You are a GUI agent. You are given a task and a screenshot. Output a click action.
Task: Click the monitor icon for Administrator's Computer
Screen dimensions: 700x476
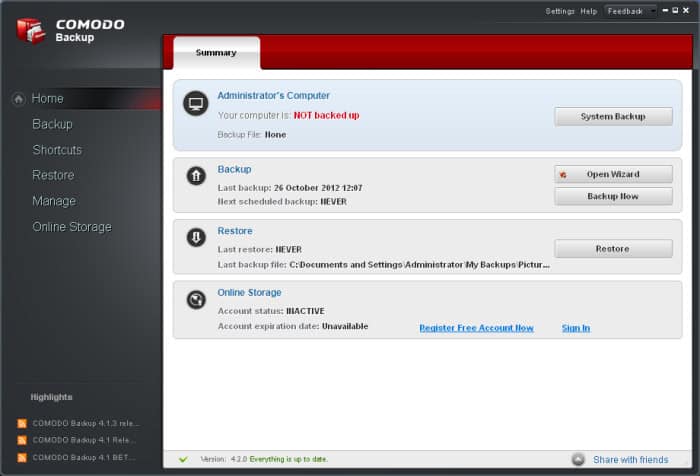[x=196, y=104]
